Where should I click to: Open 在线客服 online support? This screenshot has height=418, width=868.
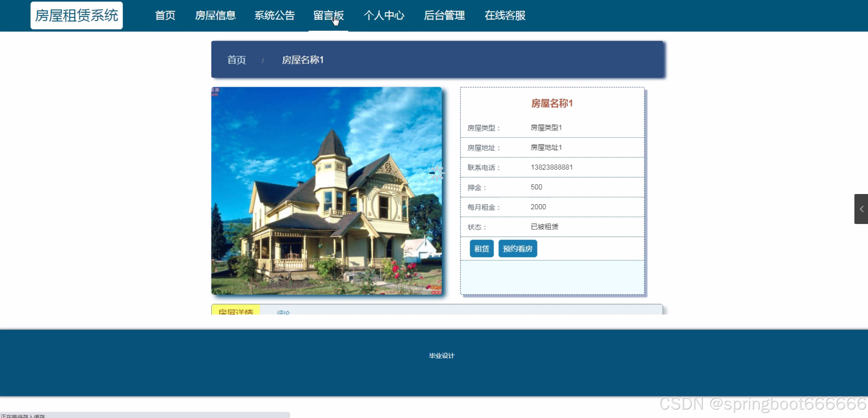click(505, 15)
